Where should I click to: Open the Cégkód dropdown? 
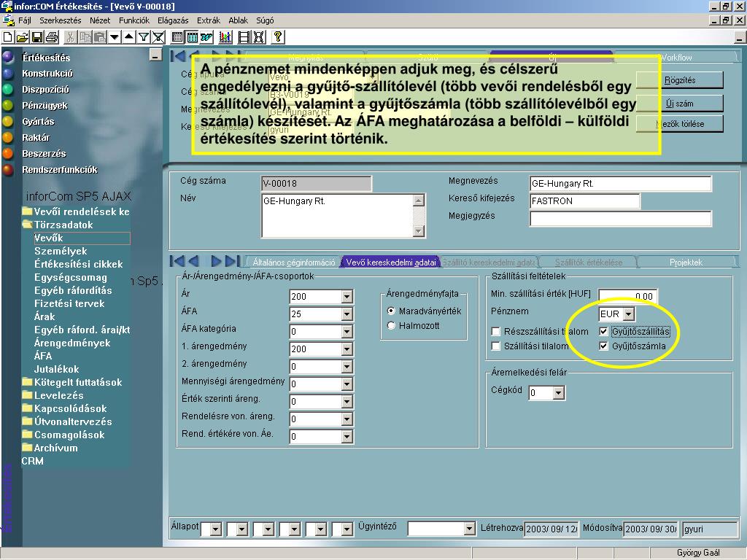(558, 393)
